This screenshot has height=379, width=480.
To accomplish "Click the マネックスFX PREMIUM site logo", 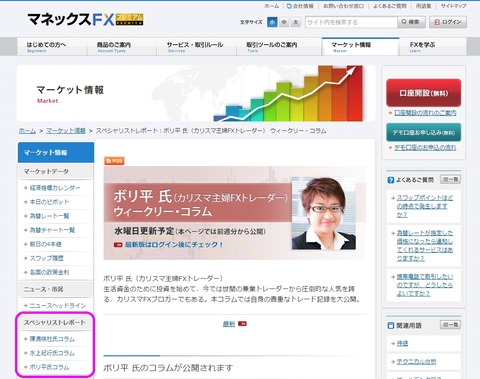I will (86, 20).
